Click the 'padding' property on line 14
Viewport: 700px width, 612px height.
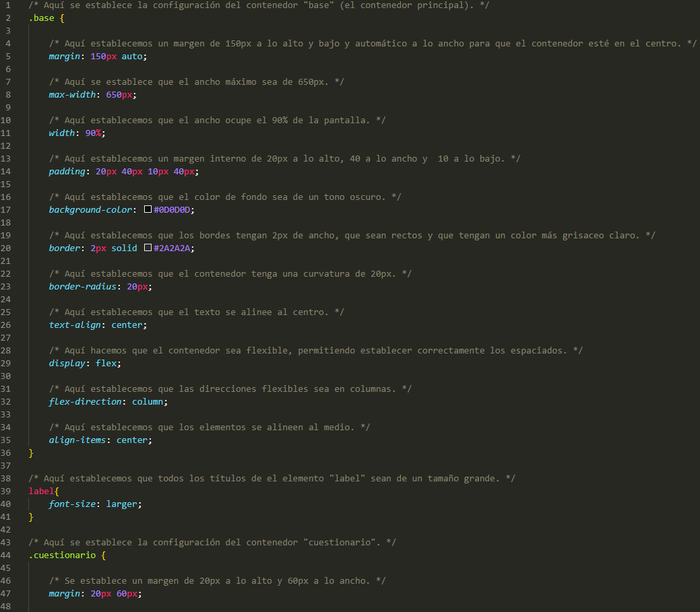coord(67,171)
